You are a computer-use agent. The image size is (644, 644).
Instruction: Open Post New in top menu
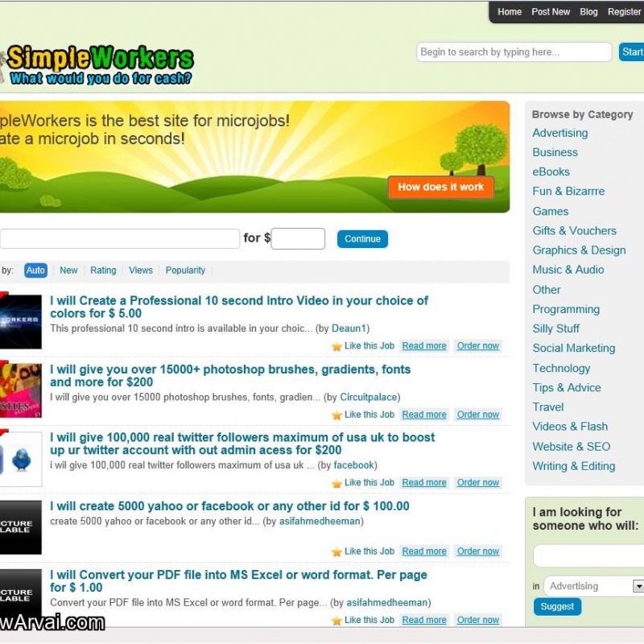pyautogui.click(x=551, y=12)
